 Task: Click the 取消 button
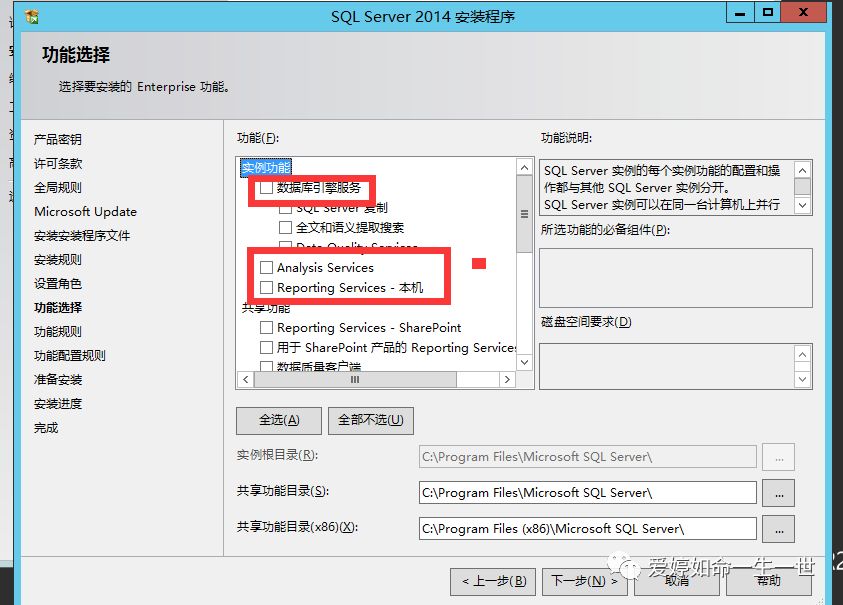[x=677, y=581]
